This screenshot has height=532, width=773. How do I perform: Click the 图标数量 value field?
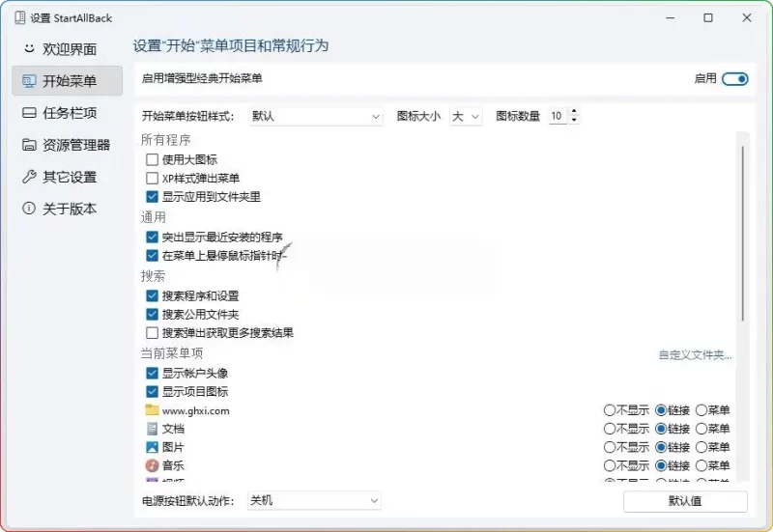558,116
